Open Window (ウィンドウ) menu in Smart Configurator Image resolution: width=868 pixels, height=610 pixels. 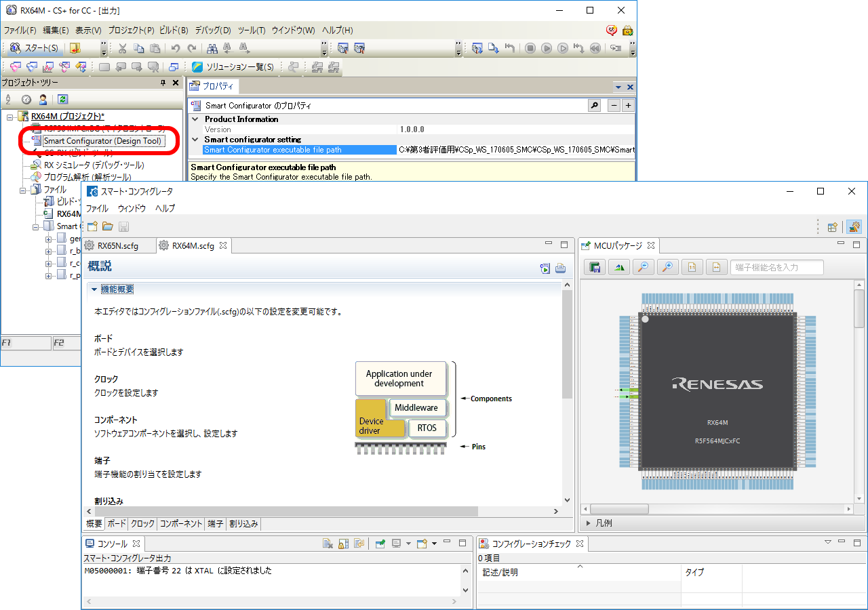[x=132, y=208]
